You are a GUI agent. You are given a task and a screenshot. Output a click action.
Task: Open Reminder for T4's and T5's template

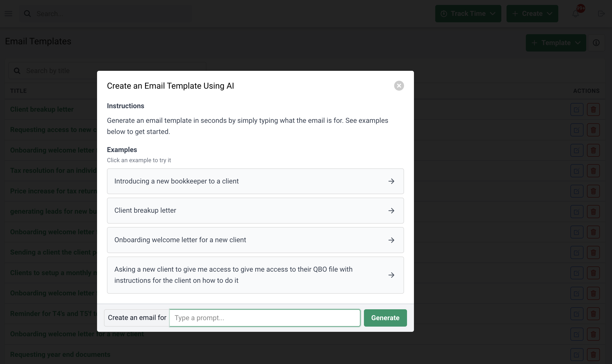[x=53, y=314]
